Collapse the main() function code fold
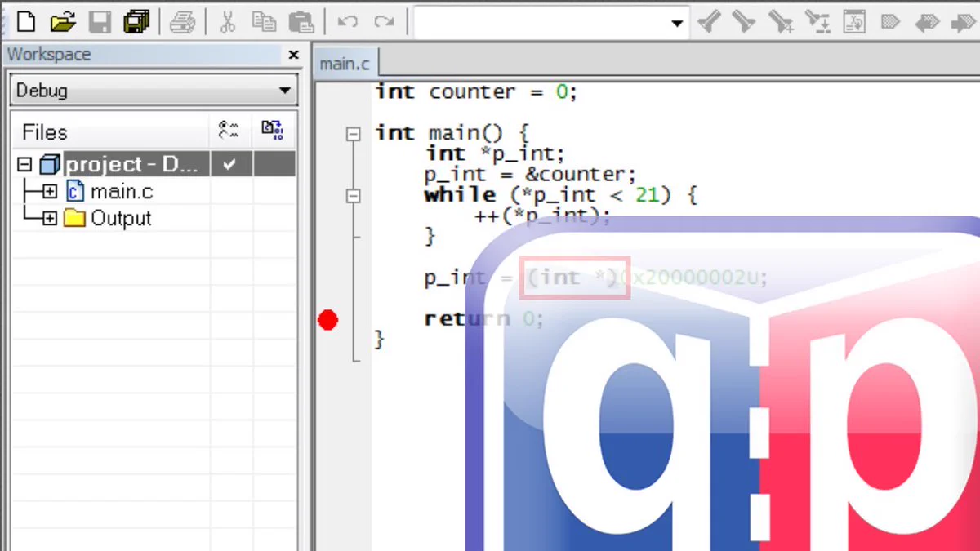 tap(354, 134)
